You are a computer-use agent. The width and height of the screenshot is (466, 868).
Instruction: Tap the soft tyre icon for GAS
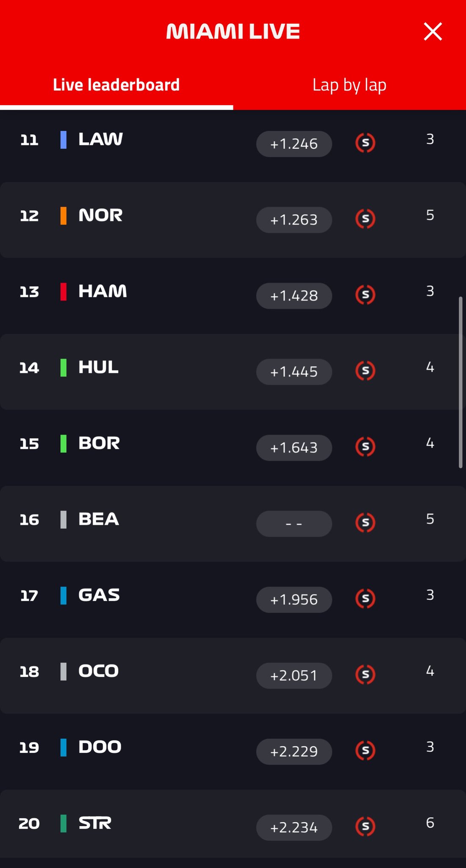point(365,598)
